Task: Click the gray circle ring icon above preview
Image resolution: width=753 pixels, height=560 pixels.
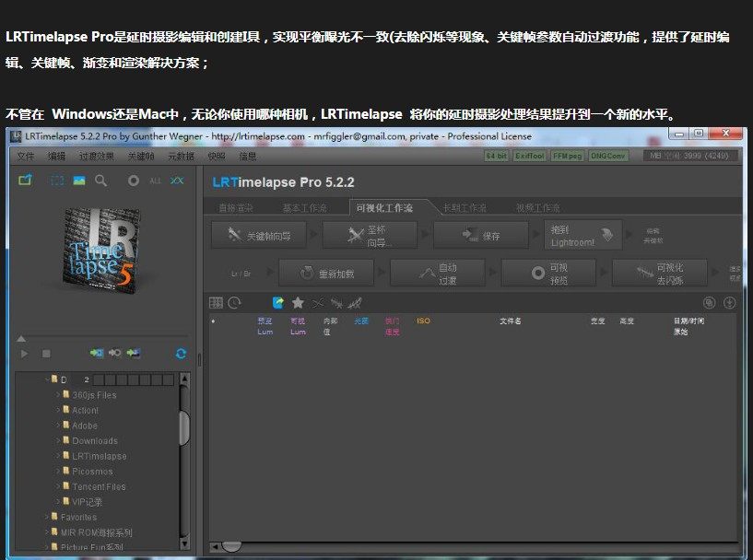Action: click(134, 181)
